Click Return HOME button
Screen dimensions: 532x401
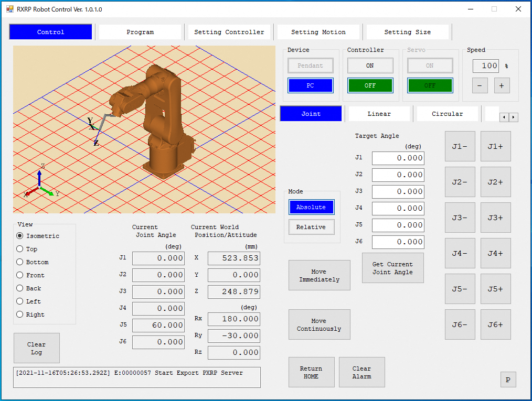[x=311, y=372]
